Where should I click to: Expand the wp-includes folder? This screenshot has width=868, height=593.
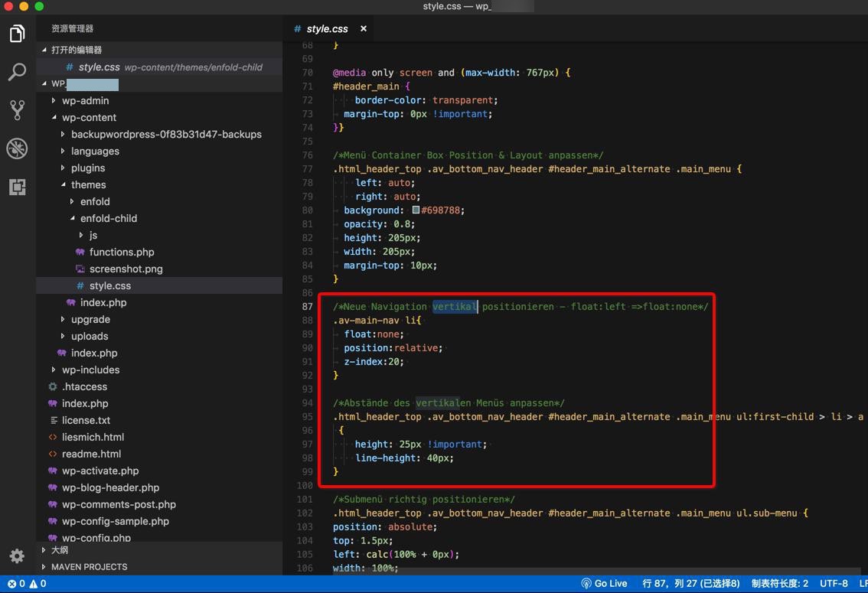coord(90,370)
